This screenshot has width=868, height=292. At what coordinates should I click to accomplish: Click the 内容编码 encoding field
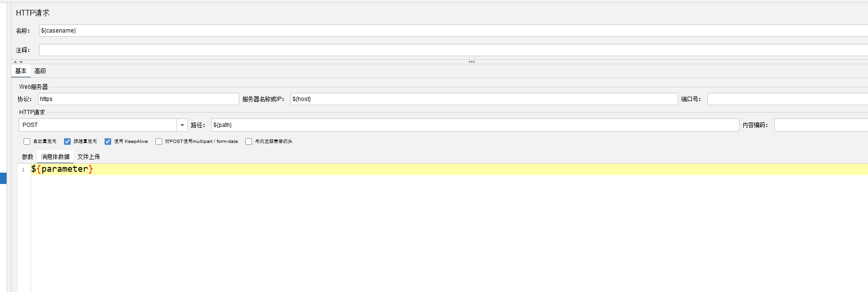point(821,125)
